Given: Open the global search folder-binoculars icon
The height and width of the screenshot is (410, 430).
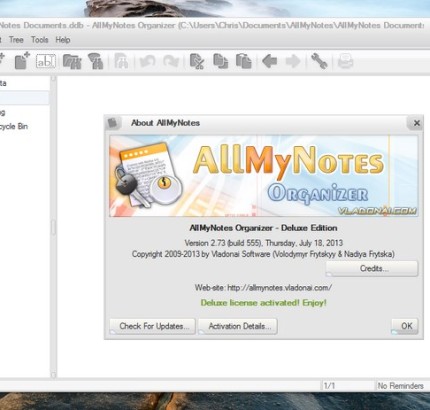Looking at the screenshot, I should (x=72, y=61).
